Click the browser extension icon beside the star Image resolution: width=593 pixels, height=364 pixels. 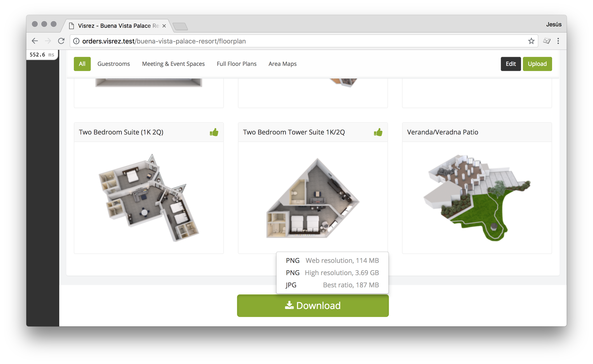(546, 41)
